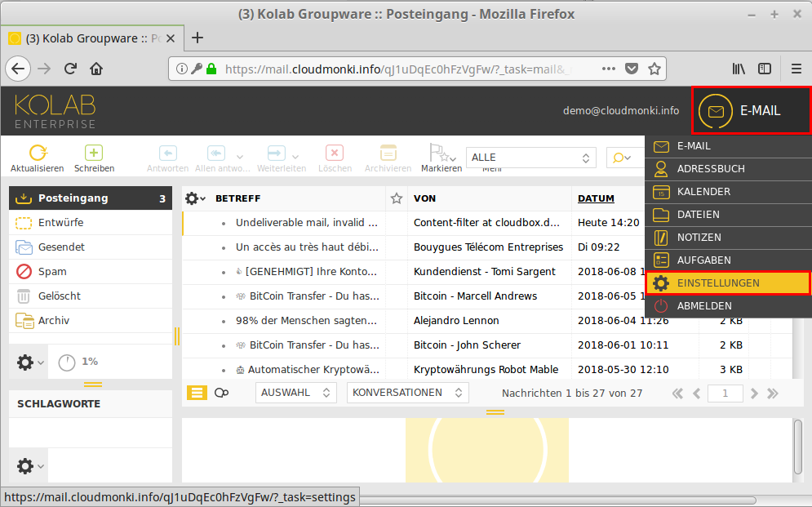Select NOTIZEN in the app menu
The width and height of the screenshot is (812, 507).
pyautogui.click(x=728, y=238)
